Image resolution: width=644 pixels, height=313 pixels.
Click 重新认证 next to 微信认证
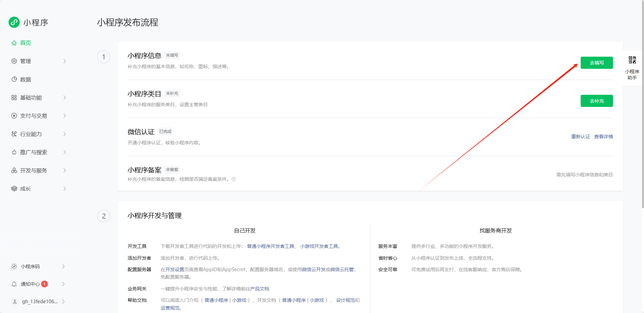(580, 136)
